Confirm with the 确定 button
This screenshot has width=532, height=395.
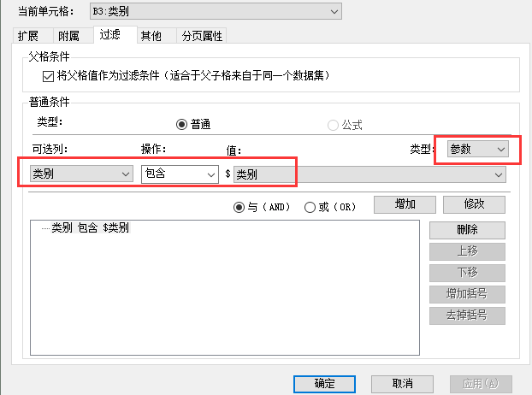tap(324, 384)
